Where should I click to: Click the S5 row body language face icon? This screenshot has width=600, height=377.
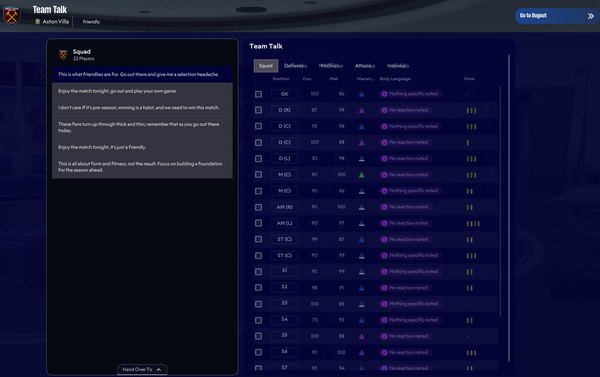(x=385, y=336)
